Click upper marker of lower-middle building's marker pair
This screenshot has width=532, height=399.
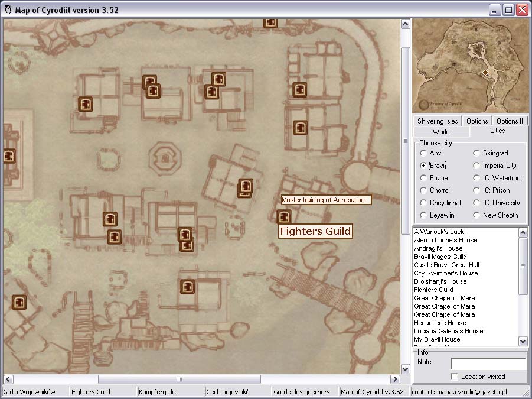(185, 234)
